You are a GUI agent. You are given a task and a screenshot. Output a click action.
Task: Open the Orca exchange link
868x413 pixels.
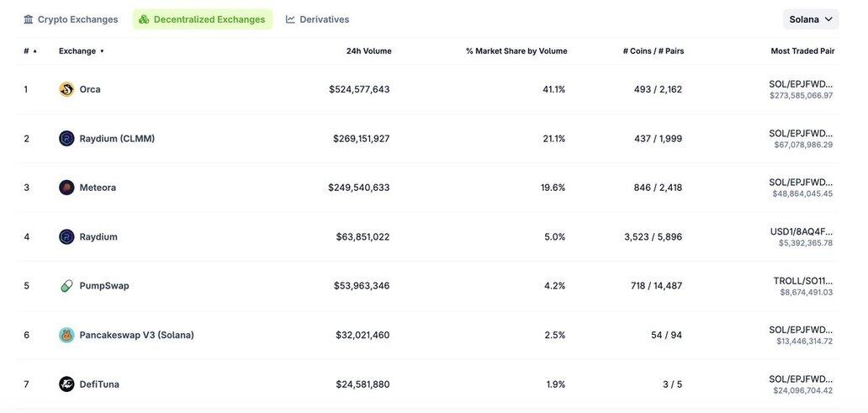click(90, 89)
